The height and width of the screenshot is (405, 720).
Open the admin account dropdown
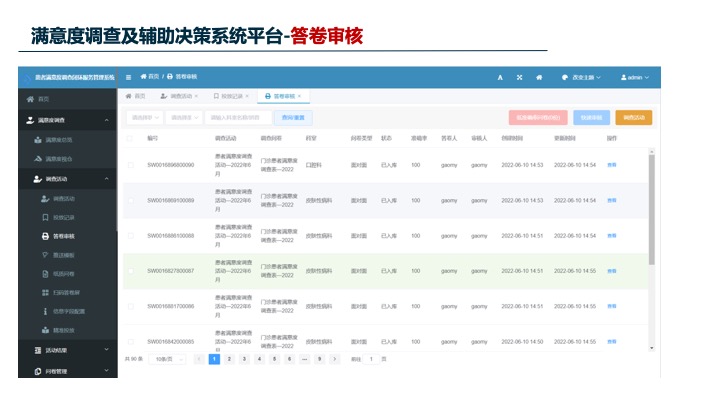pyautogui.click(x=635, y=78)
